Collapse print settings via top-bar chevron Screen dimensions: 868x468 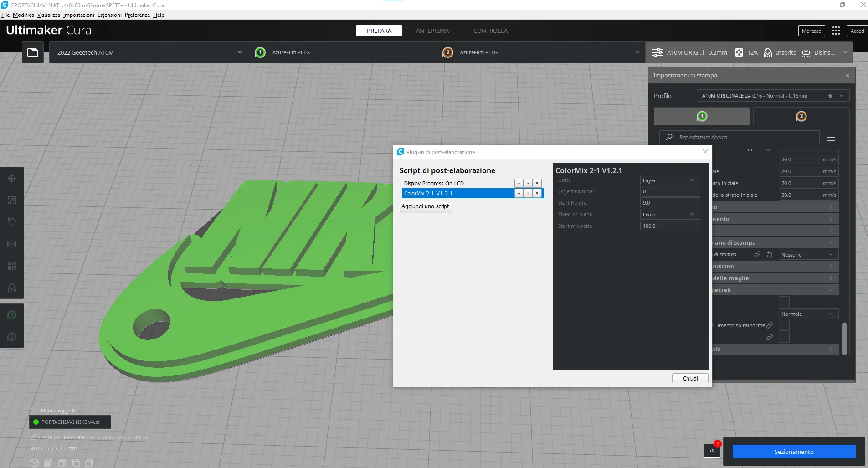coord(844,52)
